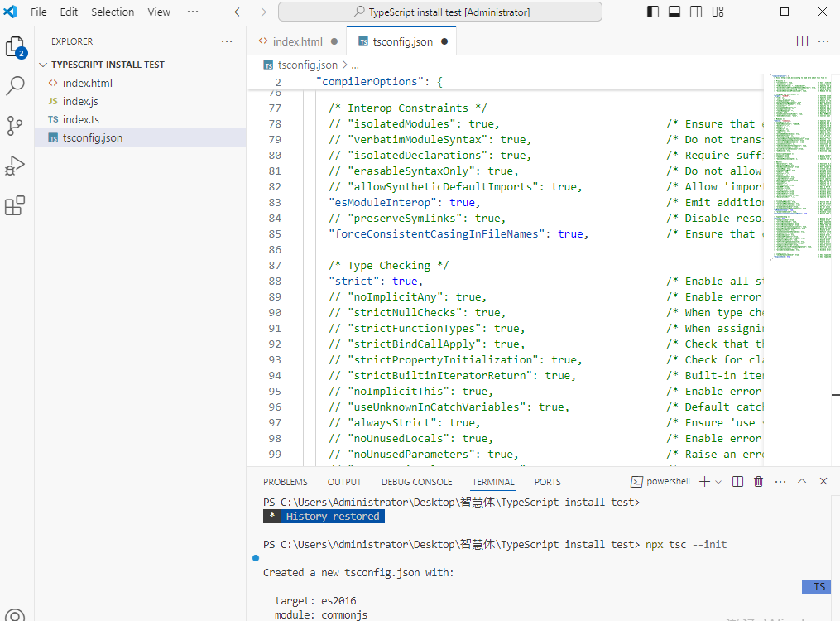The height and width of the screenshot is (621, 840).
Task: Create a new terminal with plus
Action: coord(704,482)
